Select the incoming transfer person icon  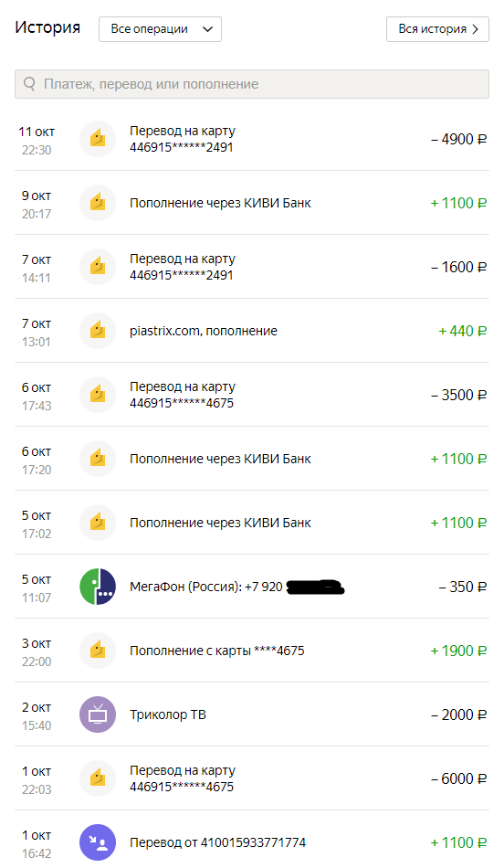click(98, 842)
